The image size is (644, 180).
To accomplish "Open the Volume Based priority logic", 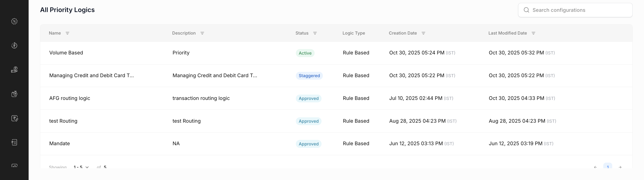I will [x=66, y=53].
